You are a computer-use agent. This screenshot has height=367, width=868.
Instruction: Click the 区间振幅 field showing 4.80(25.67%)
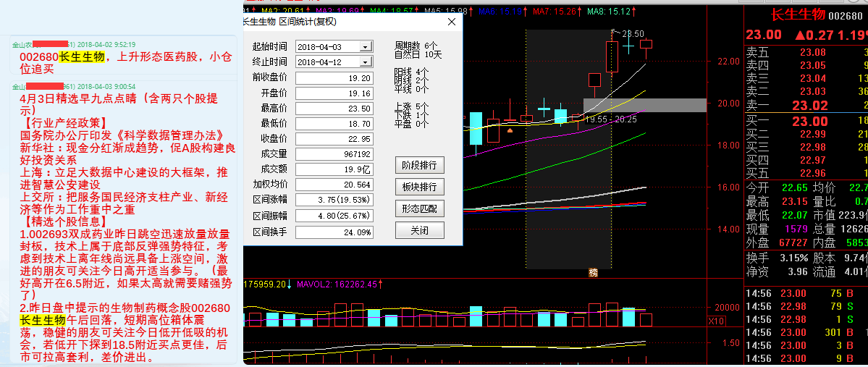coord(334,215)
